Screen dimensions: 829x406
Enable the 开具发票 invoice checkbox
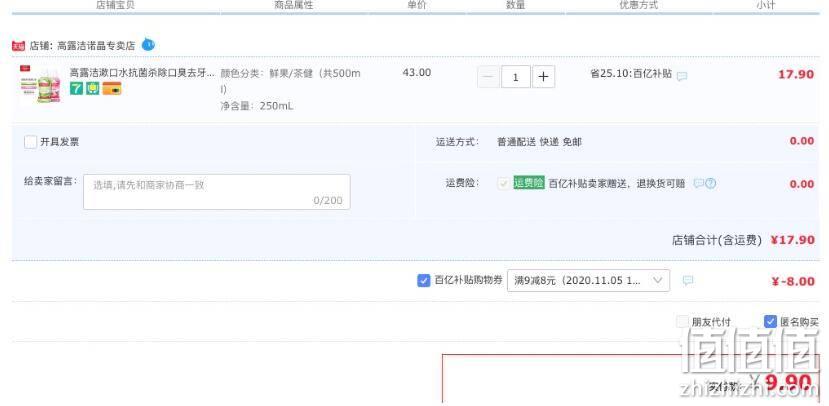click(x=31, y=142)
